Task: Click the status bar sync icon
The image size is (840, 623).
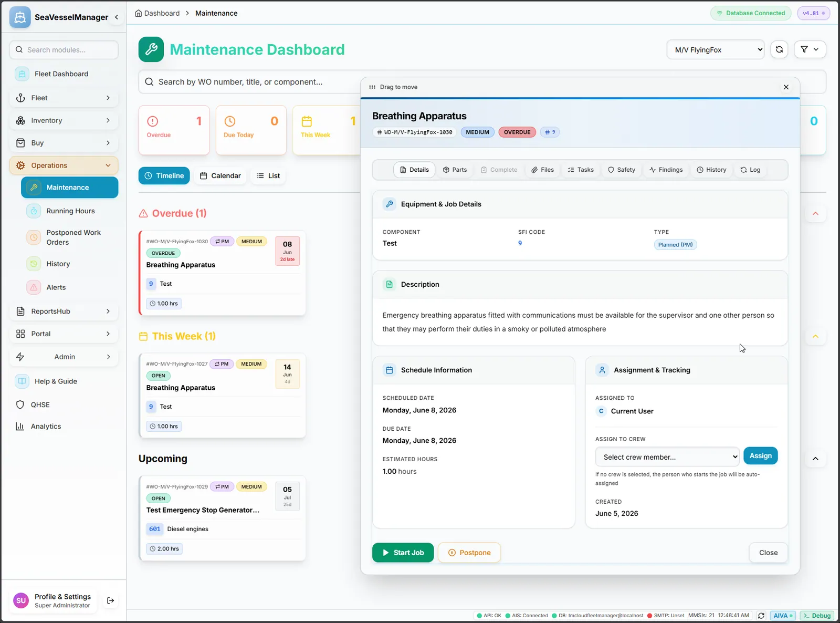Action: click(761, 616)
